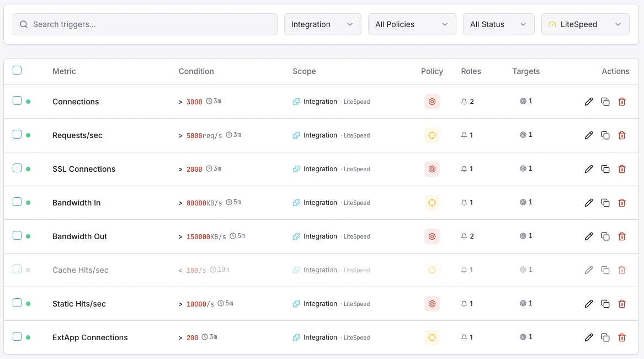Delete the Requests/sec trigger
This screenshot has height=359, width=644.
click(622, 135)
